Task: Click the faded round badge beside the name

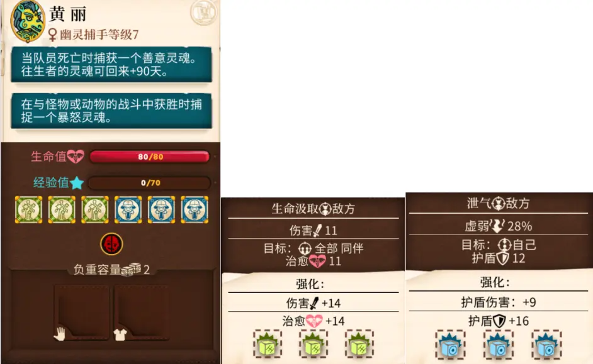Action: [x=203, y=13]
